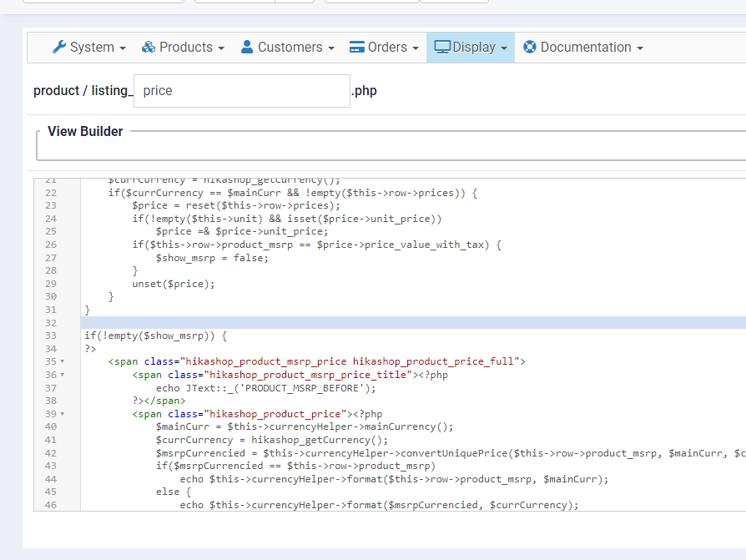Click the person icon beside Customers
This screenshot has width=746, height=560.
pos(247,48)
